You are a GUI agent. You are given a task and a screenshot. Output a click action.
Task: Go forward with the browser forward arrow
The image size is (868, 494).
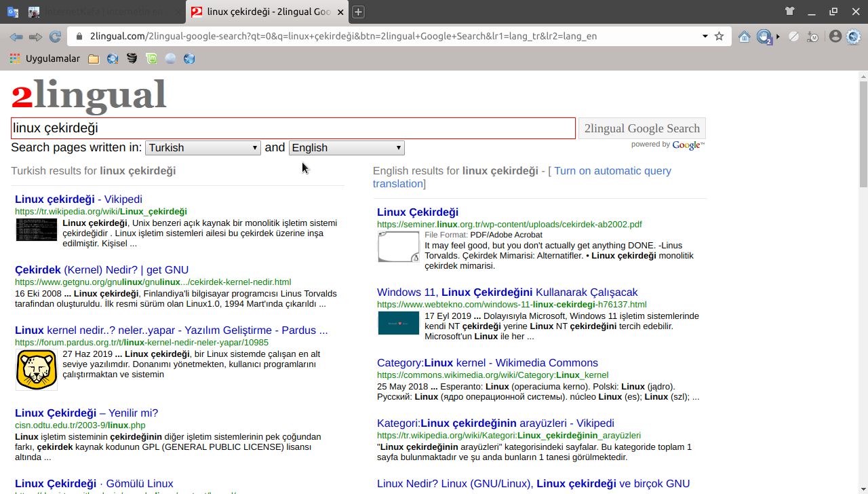pos(35,37)
